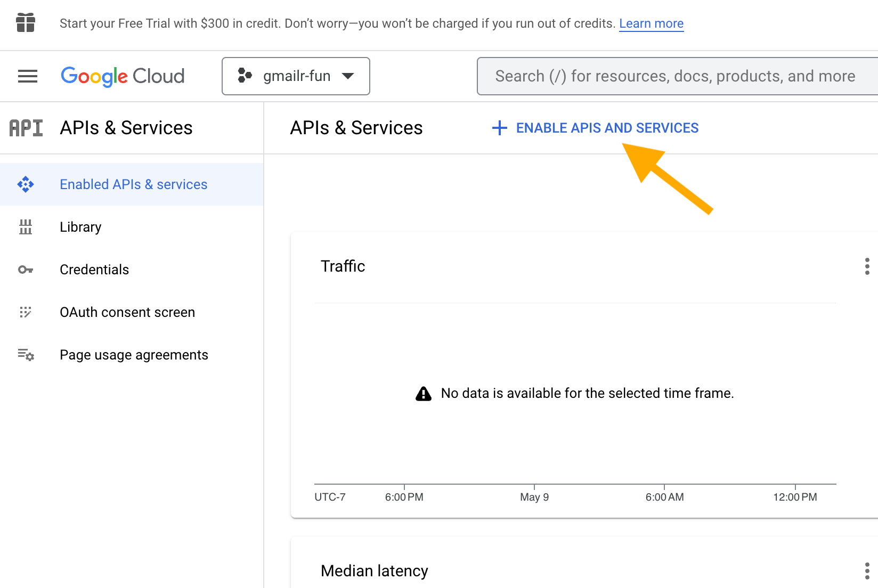Click the Google Cloud logo

[x=123, y=76]
